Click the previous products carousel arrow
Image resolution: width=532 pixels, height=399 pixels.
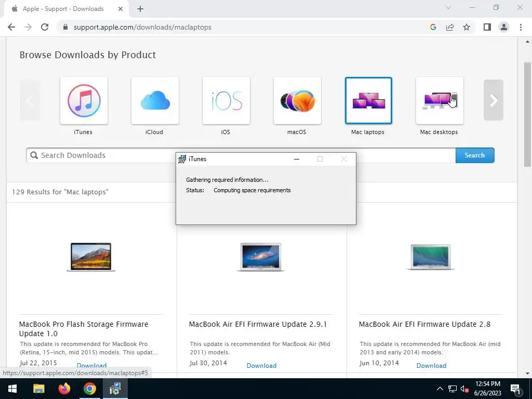(x=30, y=100)
